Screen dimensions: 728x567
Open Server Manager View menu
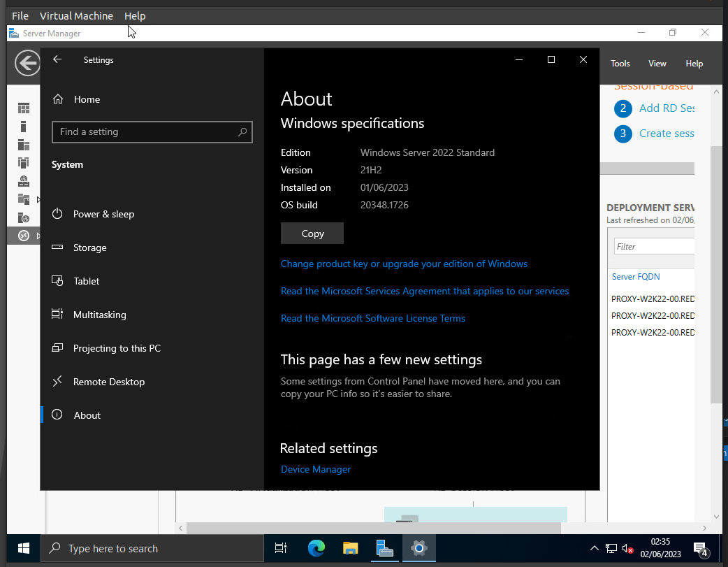pyautogui.click(x=657, y=64)
